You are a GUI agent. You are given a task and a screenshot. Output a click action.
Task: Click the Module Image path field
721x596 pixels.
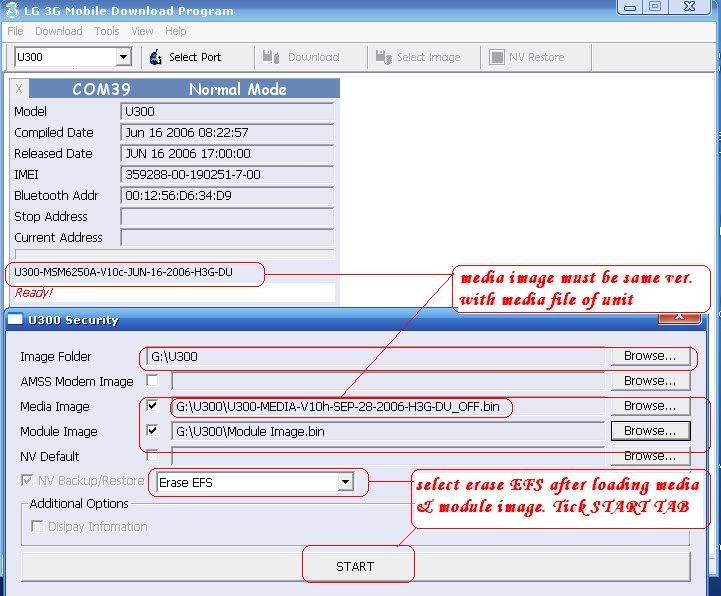click(388, 431)
